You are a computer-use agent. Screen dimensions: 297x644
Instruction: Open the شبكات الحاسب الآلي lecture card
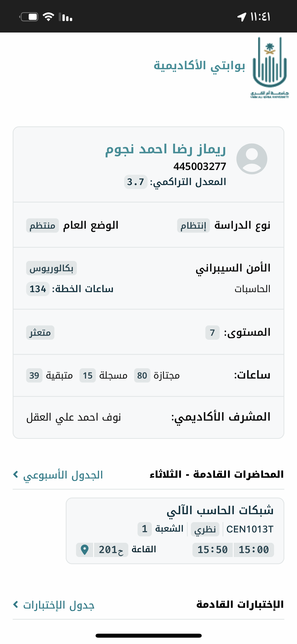pos(175,531)
